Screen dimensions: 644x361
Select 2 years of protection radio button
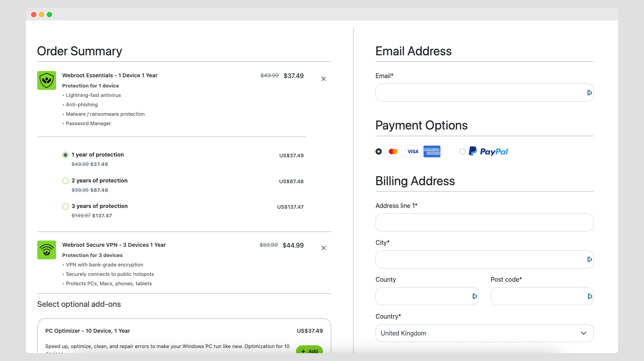tap(65, 181)
